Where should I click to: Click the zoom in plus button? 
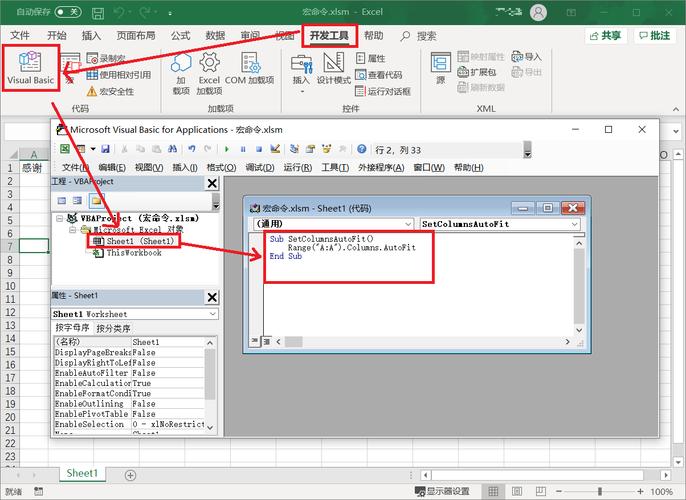(640, 491)
